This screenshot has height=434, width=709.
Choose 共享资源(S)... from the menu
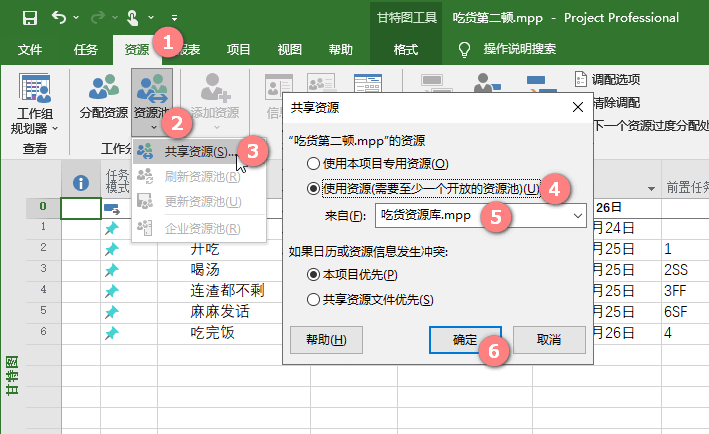point(193,151)
